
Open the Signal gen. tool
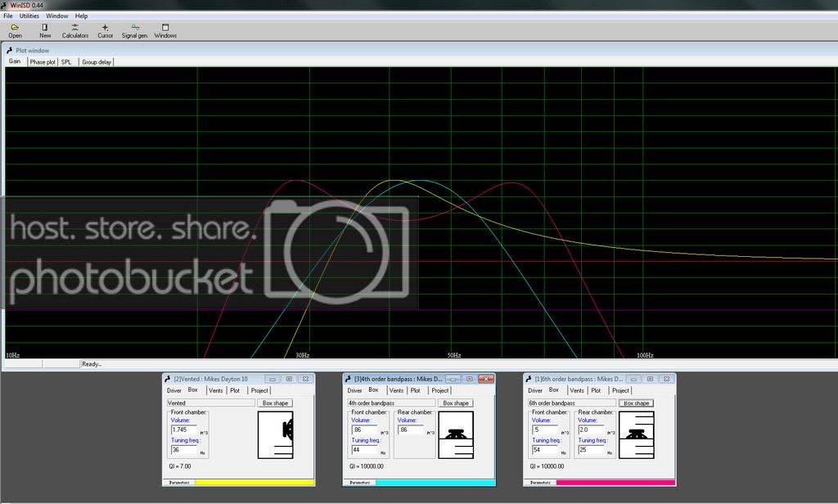(x=135, y=30)
